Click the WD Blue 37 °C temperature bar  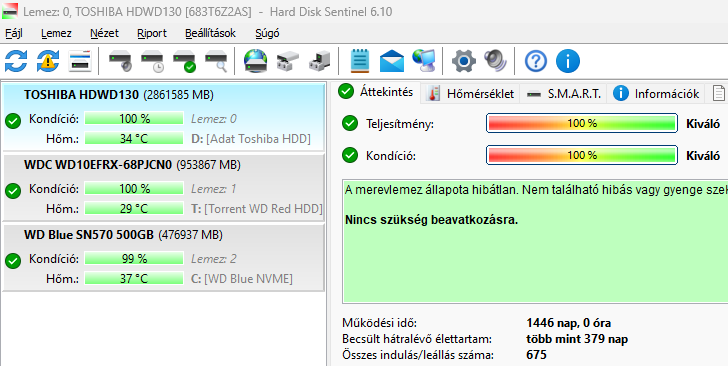click(x=134, y=279)
